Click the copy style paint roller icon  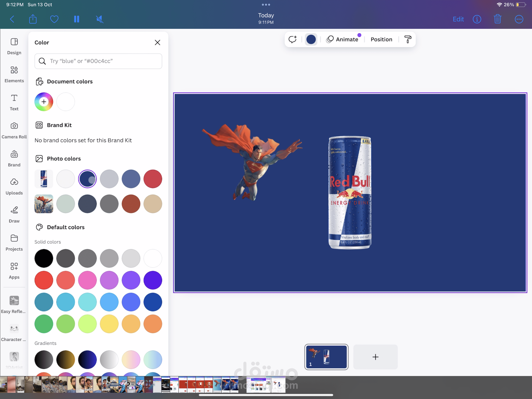coord(408,39)
